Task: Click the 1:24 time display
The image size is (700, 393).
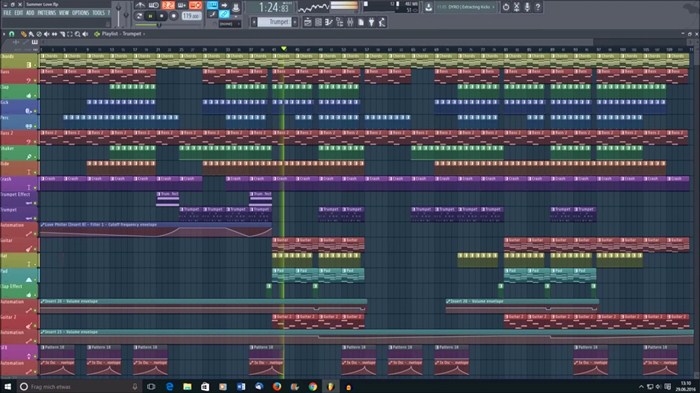Action: (274, 8)
